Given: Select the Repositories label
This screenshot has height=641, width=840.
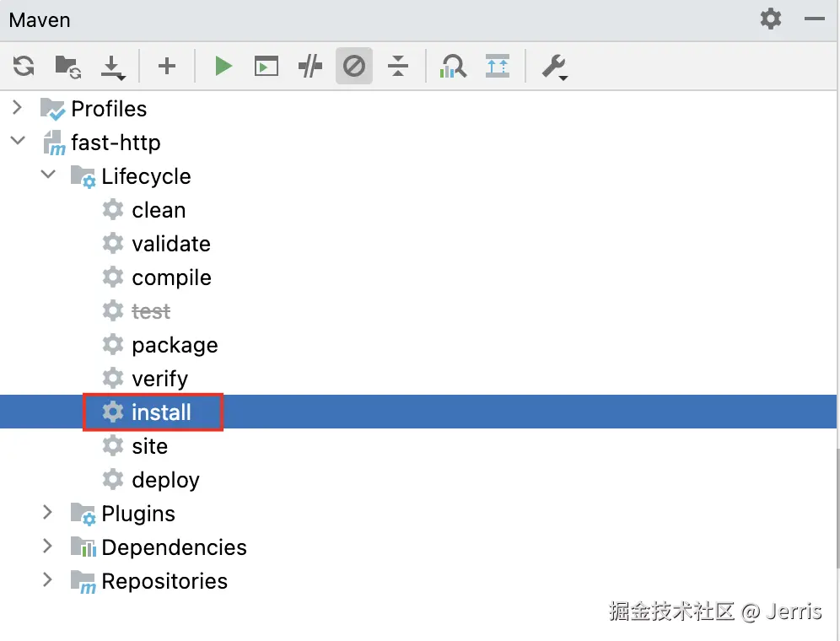Looking at the screenshot, I should [164, 581].
